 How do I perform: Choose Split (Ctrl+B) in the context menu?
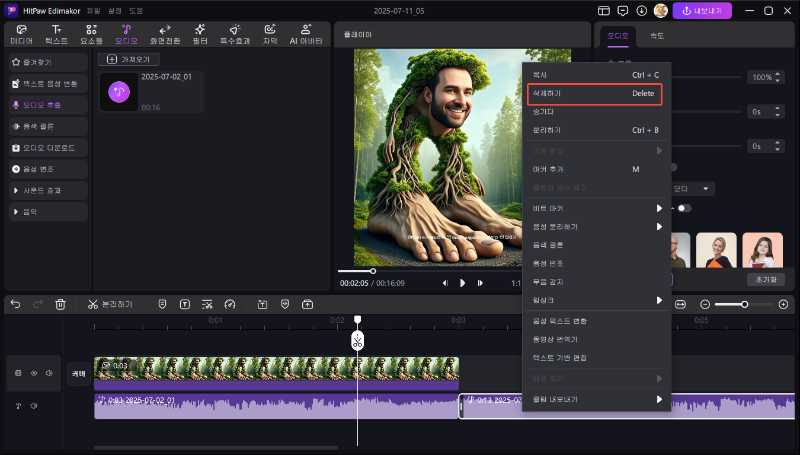tap(596, 130)
